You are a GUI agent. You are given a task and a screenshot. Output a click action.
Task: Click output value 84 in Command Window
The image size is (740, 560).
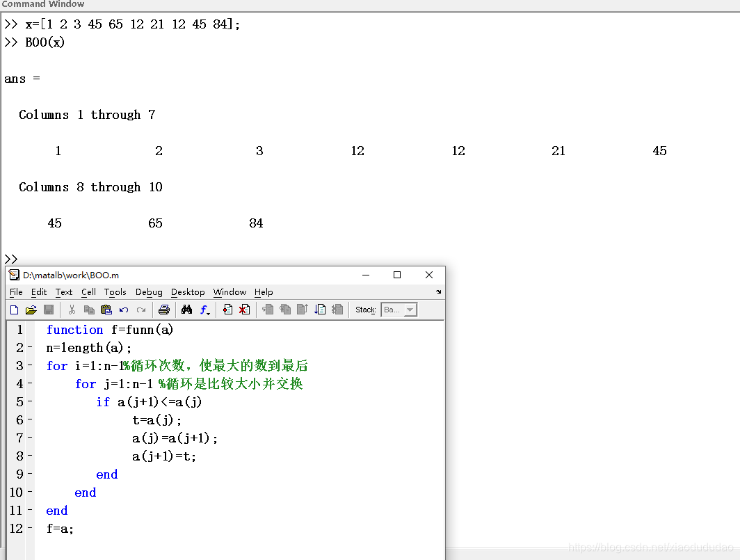tap(256, 223)
